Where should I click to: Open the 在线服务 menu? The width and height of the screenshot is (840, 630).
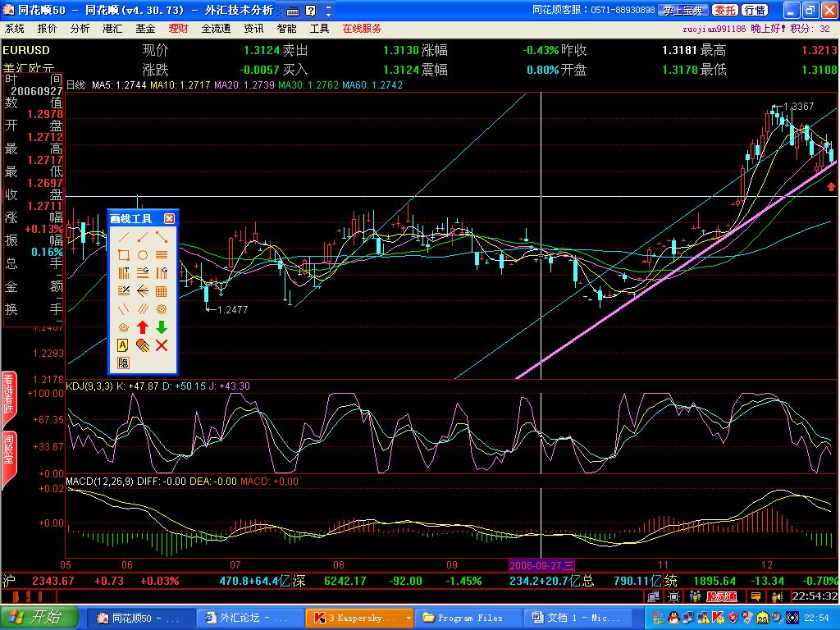pos(362,29)
